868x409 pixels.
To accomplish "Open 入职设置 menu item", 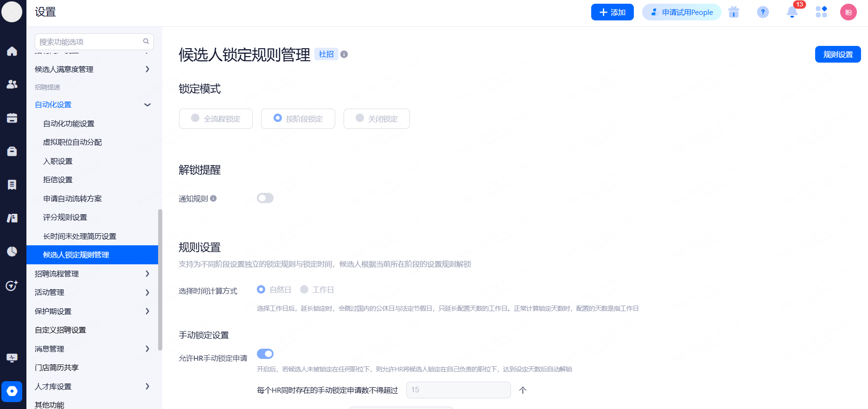I will click(x=58, y=161).
